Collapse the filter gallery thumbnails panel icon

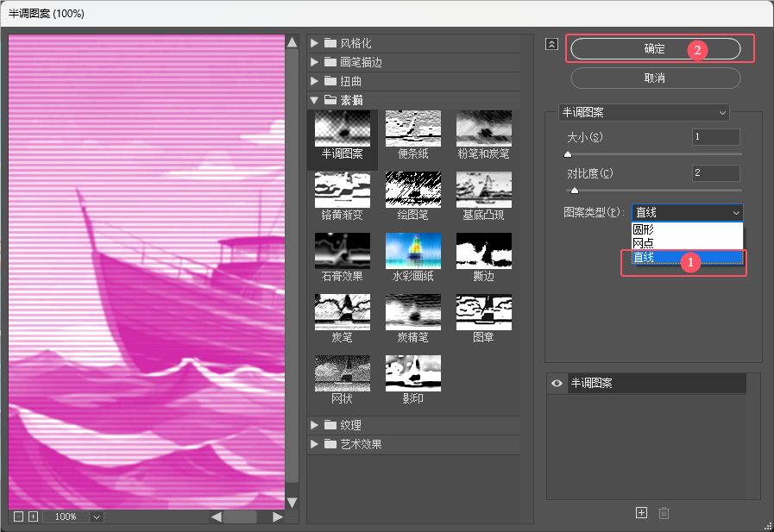[x=551, y=44]
